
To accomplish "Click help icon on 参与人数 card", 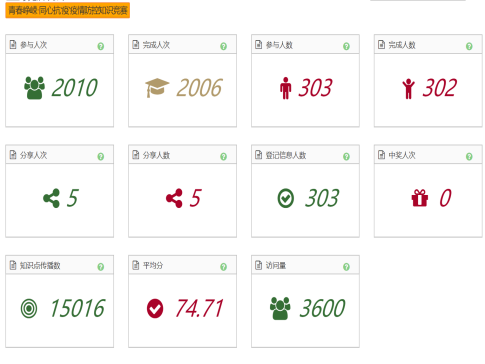I will coord(346,46).
